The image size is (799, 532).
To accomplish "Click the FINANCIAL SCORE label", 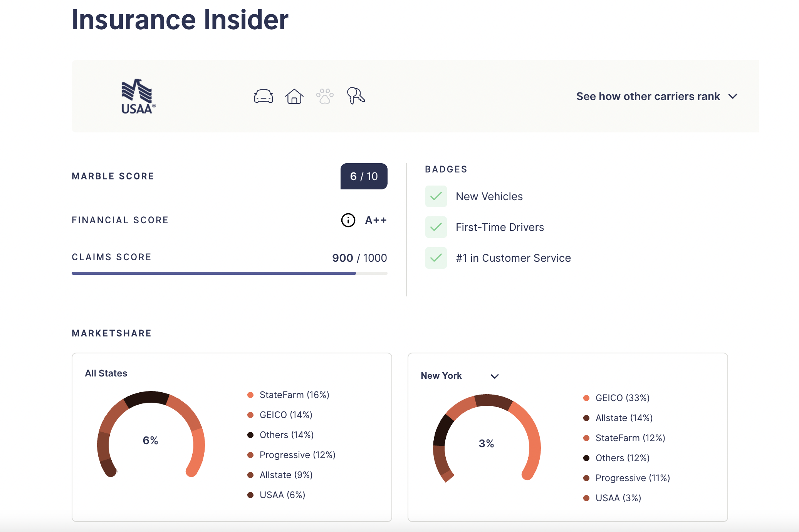I will [x=120, y=220].
